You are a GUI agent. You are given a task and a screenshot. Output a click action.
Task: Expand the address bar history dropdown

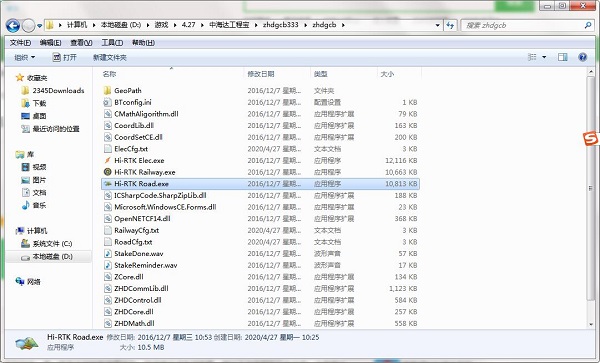click(x=437, y=25)
